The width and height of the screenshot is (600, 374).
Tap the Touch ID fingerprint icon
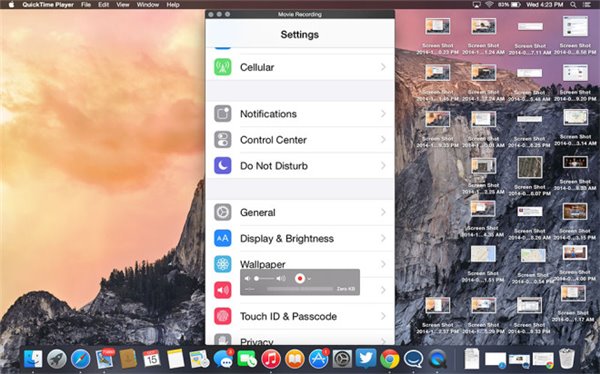point(222,316)
